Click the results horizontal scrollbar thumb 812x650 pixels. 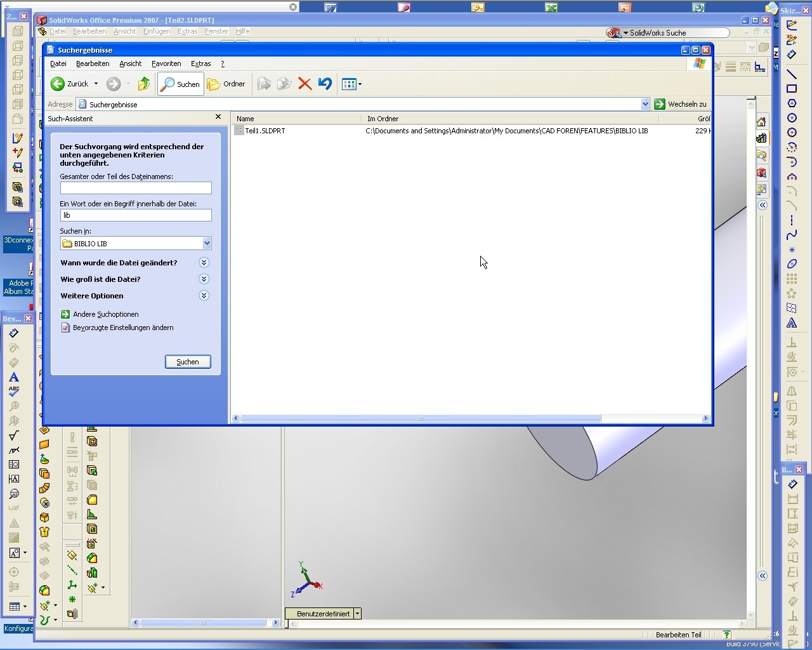pyautogui.click(x=421, y=418)
